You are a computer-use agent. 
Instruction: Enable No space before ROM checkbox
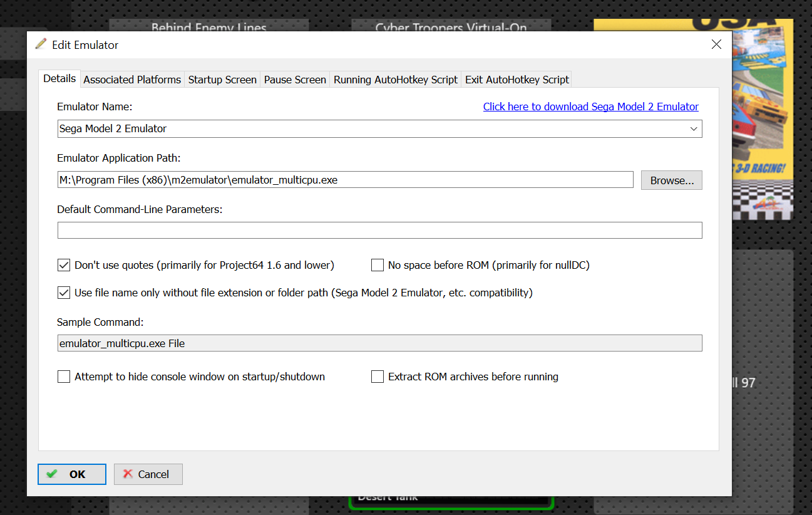(x=378, y=265)
